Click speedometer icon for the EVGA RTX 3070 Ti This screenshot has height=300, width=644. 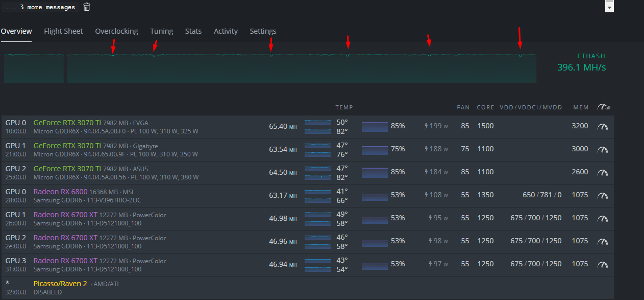tap(603, 126)
